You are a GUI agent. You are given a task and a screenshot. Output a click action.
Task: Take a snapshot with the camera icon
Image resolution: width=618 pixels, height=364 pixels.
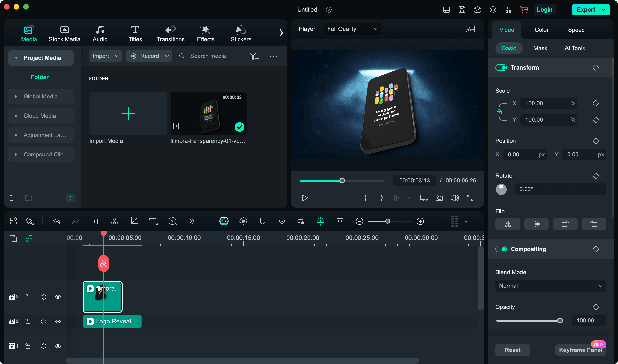[439, 198]
